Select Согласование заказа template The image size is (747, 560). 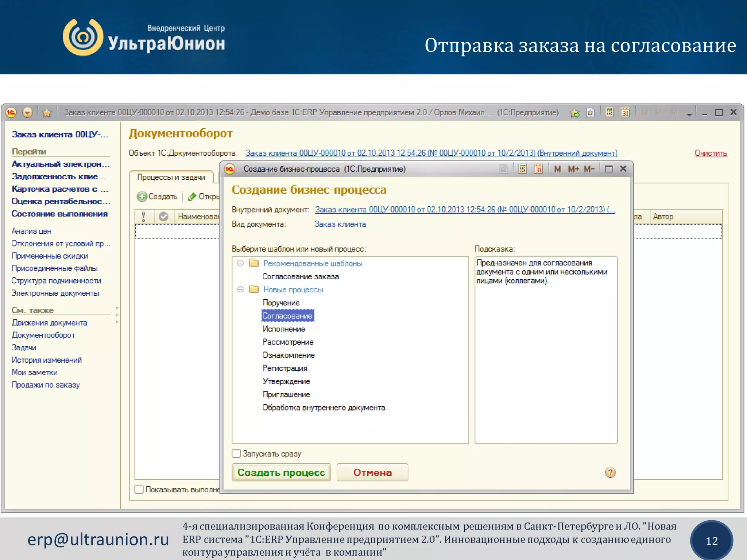301,277
